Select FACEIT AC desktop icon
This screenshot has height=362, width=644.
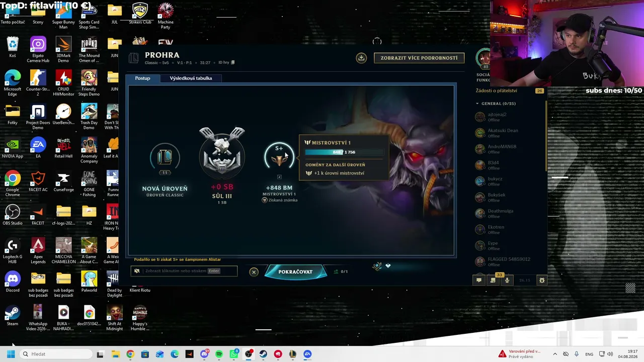point(38,182)
